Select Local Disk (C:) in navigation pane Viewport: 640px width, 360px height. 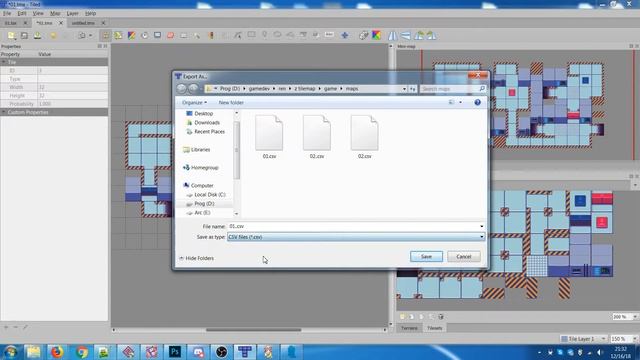(x=209, y=195)
